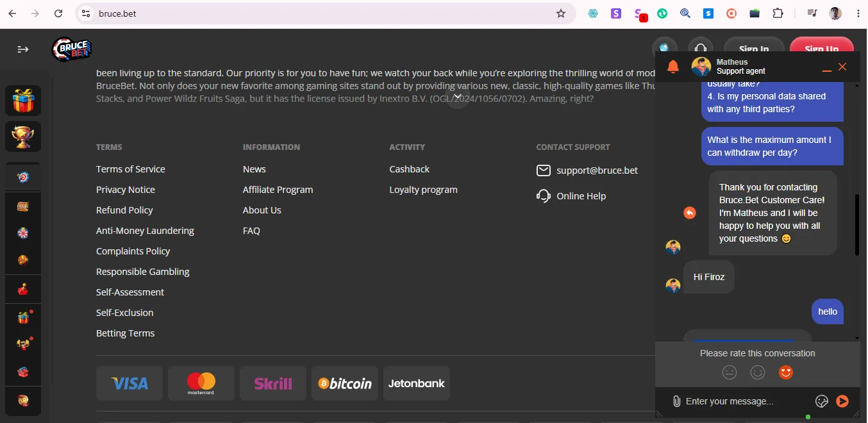Screen dimensions: 868x423
Task: Expand the collapsed description text chevron
Action: (x=458, y=96)
